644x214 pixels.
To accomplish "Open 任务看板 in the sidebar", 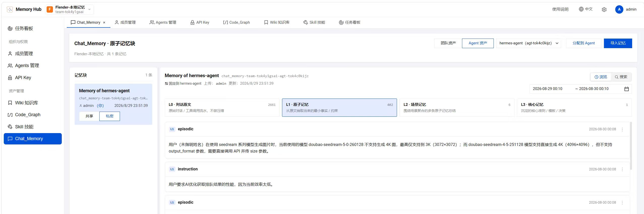I will [x=33, y=28].
